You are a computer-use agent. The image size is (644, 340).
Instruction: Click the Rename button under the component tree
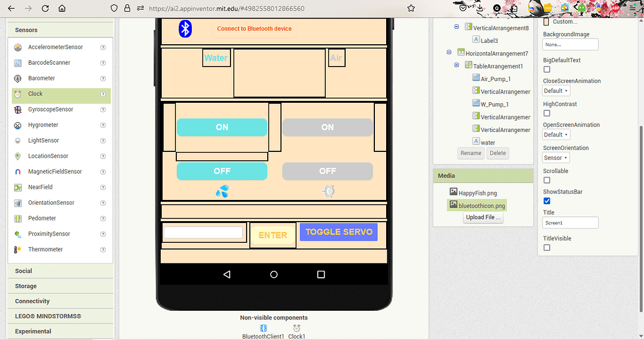pyautogui.click(x=471, y=153)
